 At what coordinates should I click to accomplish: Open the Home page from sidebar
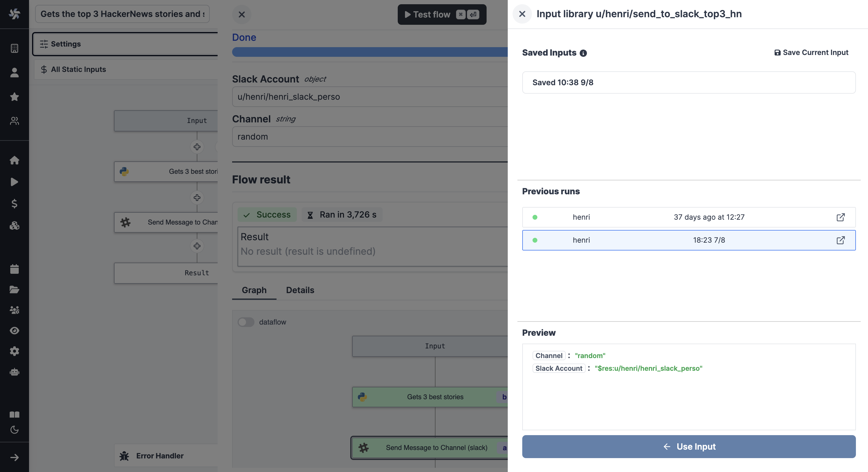pyautogui.click(x=15, y=160)
